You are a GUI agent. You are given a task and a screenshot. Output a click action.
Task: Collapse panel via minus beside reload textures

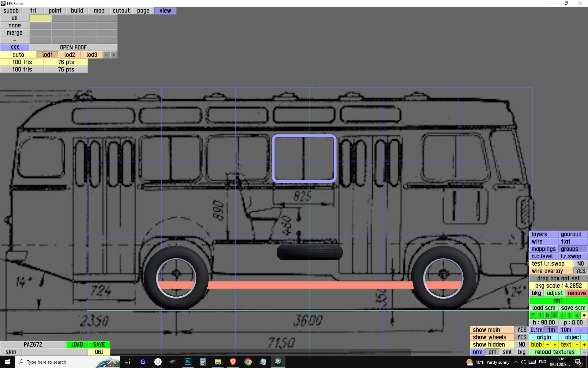[584, 352]
